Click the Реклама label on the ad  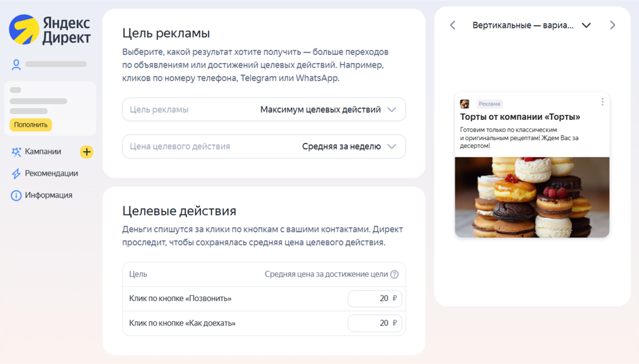490,104
